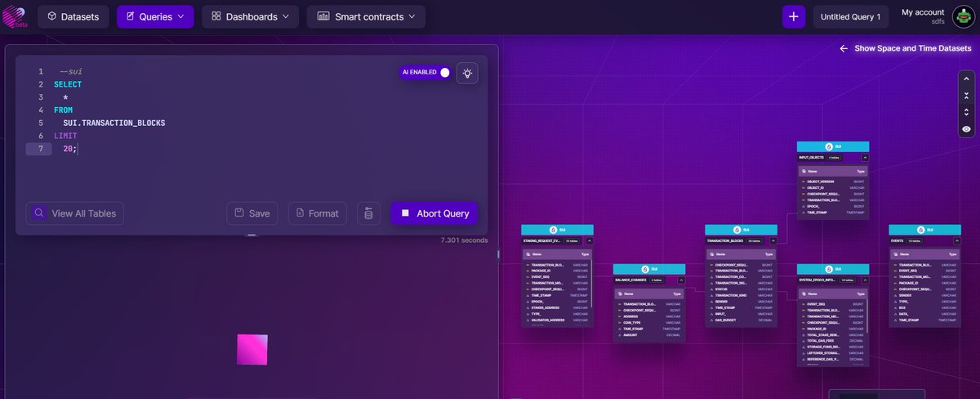Click the floppy disk icon in Save button
The height and width of the screenshot is (399, 980).
tap(238, 213)
